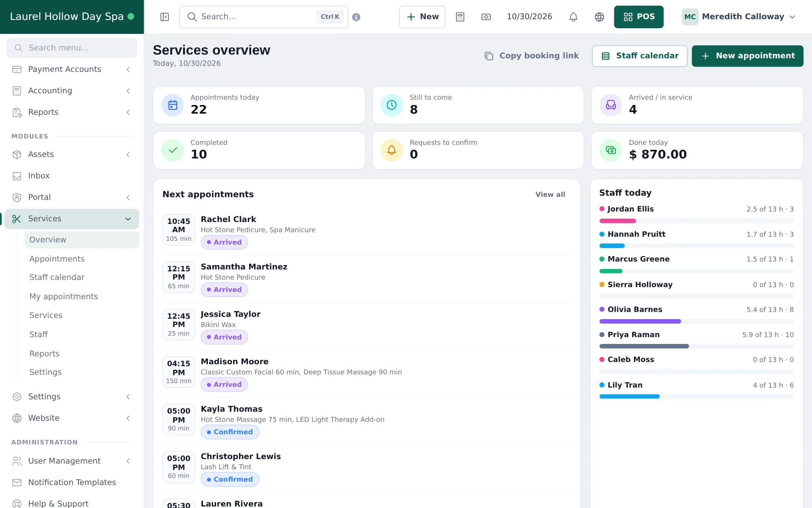Click View all next appointments
Screen dimensions: 812x508
pyautogui.click(x=550, y=195)
